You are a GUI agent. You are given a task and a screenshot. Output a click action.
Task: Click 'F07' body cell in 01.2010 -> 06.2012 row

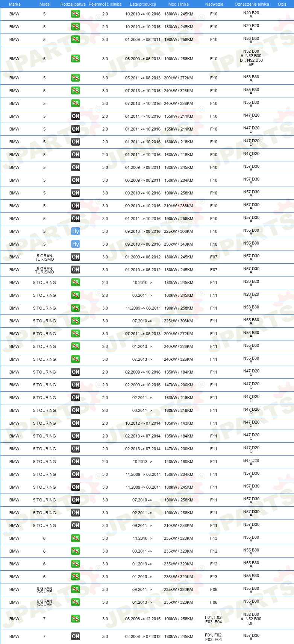214,270
